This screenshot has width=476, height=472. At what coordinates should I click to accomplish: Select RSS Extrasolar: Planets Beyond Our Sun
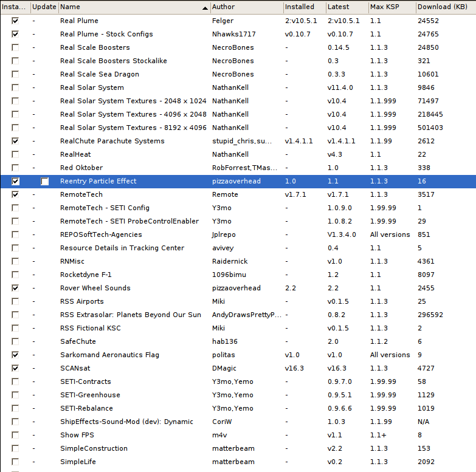click(x=131, y=315)
